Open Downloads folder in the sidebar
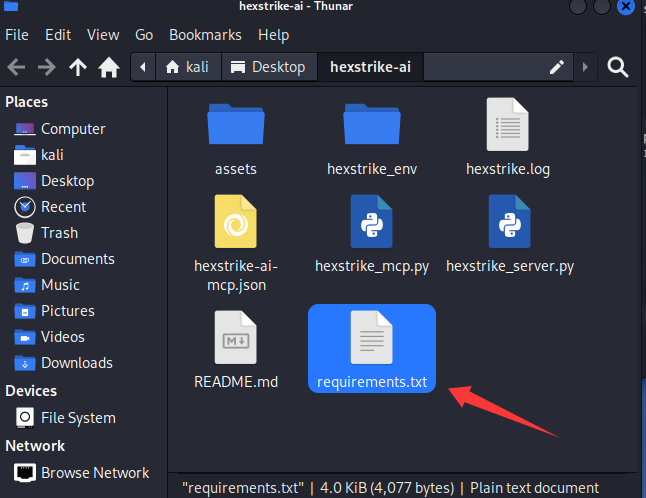Screen dimensions: 646x498 (63, 362)
